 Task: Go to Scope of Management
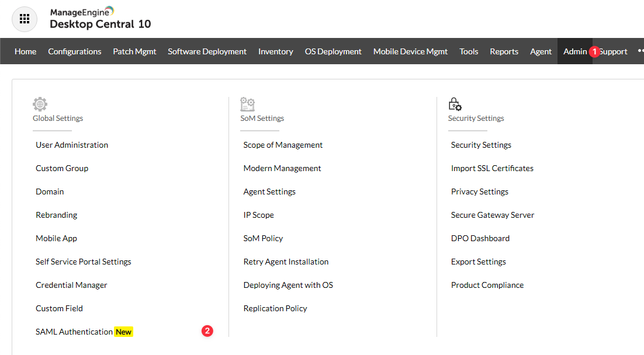283,145
